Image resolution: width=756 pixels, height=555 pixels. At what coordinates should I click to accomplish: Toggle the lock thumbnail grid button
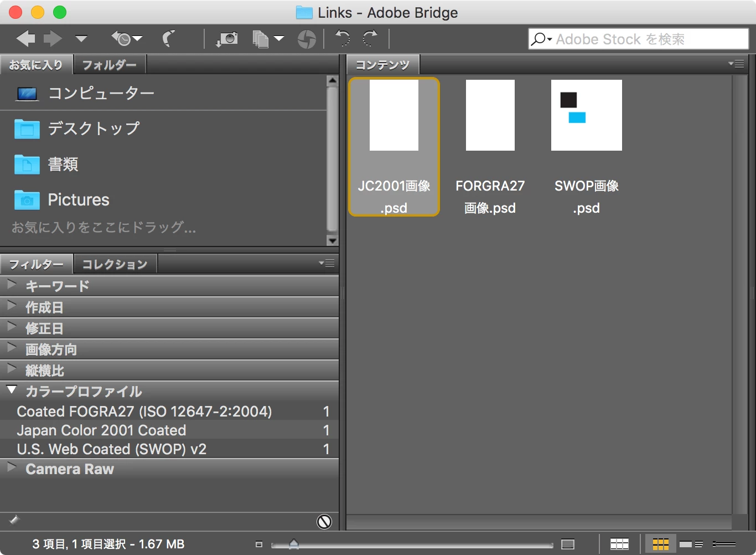[x=619, y=544]
